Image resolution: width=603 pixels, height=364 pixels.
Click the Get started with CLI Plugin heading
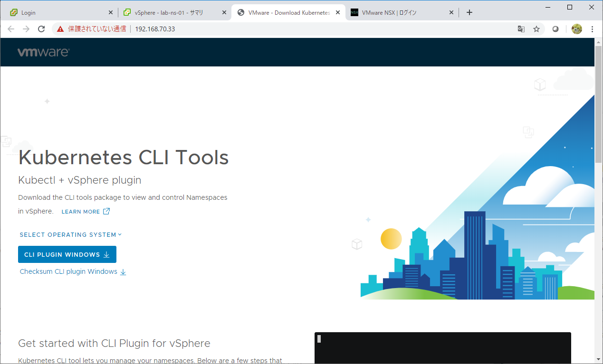pos(114,343)
